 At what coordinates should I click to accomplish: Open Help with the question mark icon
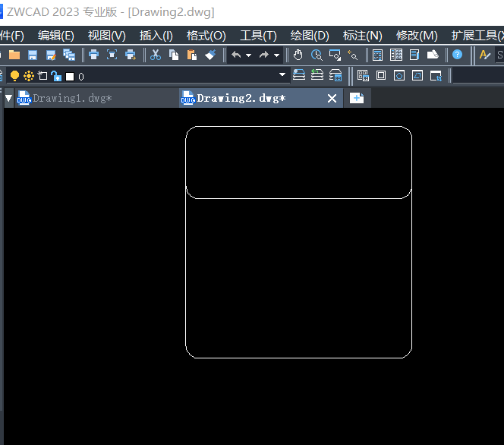[457, 55]
